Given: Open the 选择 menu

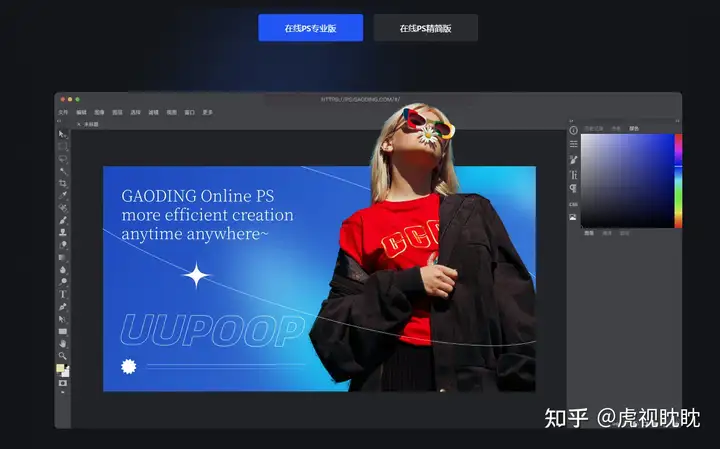Looking at the screenshot, I should 135,112.
